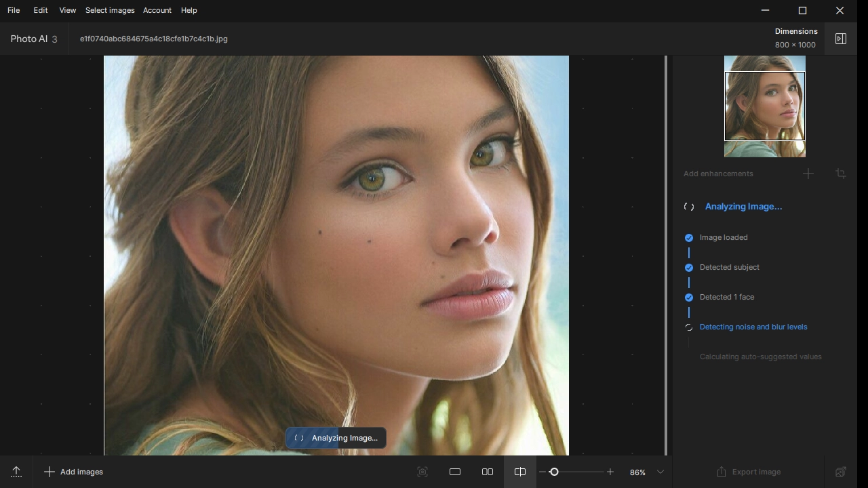Open the View menu

[x=67, y=10]
